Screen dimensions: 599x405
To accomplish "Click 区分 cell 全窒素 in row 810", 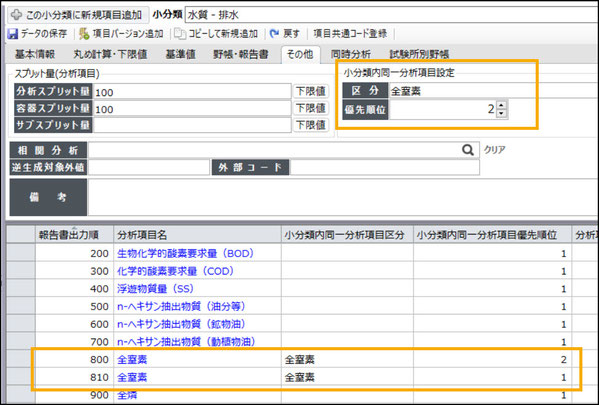I will (x=347, y=377).
